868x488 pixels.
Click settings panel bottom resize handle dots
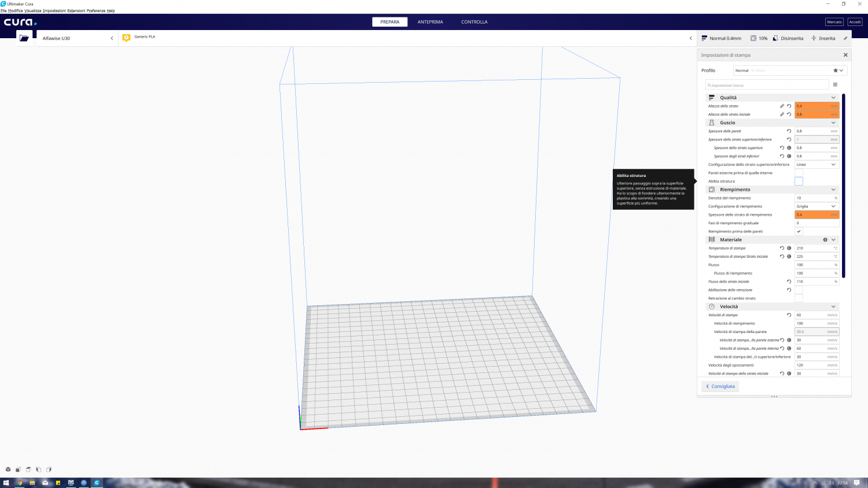click(774, 397)
